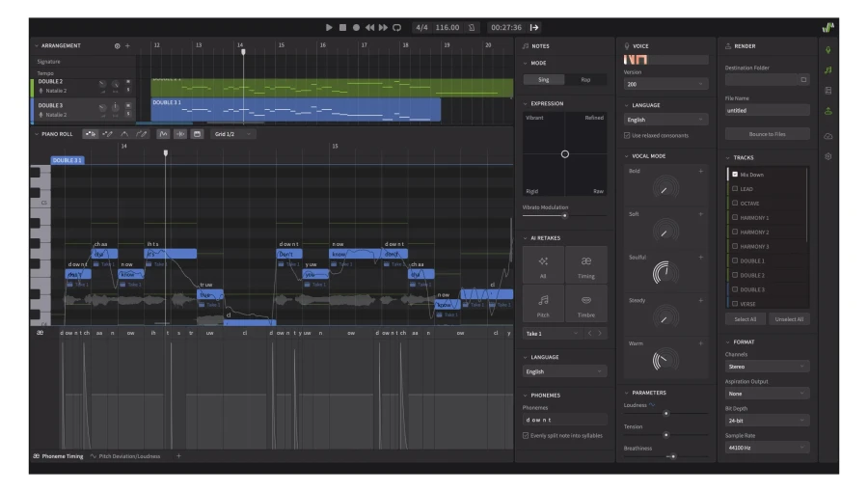Toggle Use relaxed consonants checkbox

pyautogui.click(x=627, y=136)
